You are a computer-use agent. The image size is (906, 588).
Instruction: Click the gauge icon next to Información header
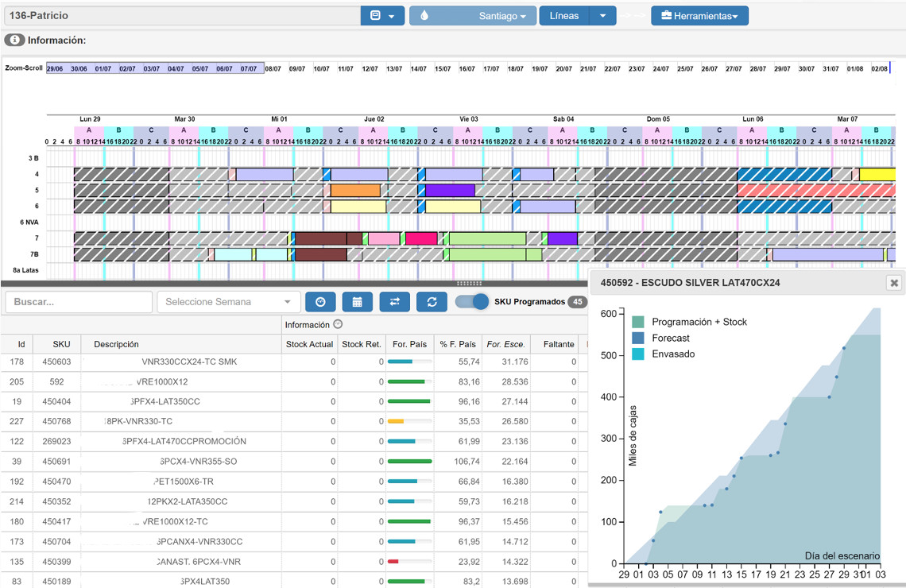click(338, 325)
